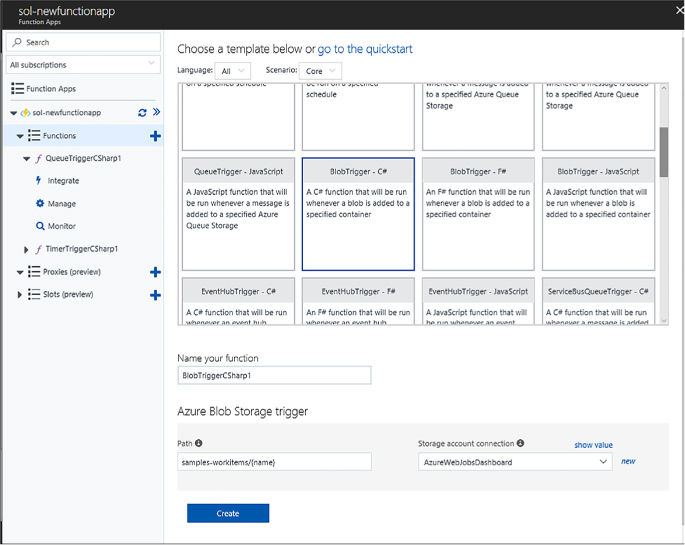Open the TimerTriggerCSharp1 function

[x=82, y=249]
